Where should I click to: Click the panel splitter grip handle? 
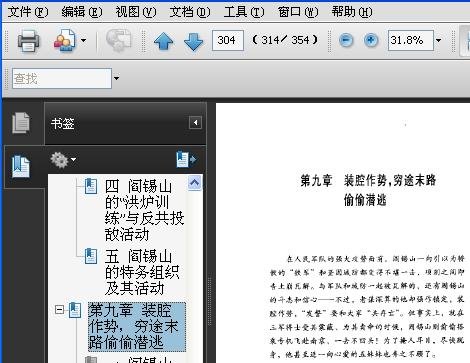pos(210,300)
